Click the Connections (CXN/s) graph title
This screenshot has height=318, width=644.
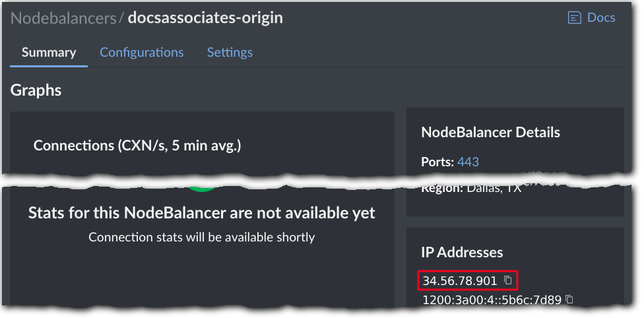(x=137, y=145)
